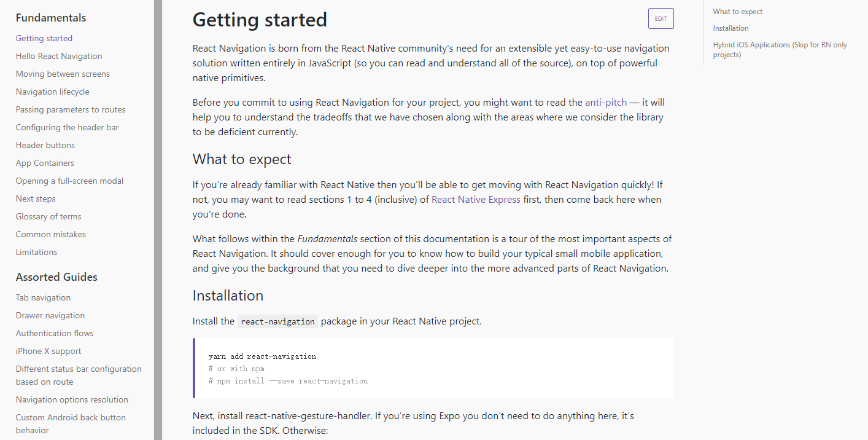868x440 pixels.
Task: Open Tab navigation guide
Action: (x=43, y=297)
